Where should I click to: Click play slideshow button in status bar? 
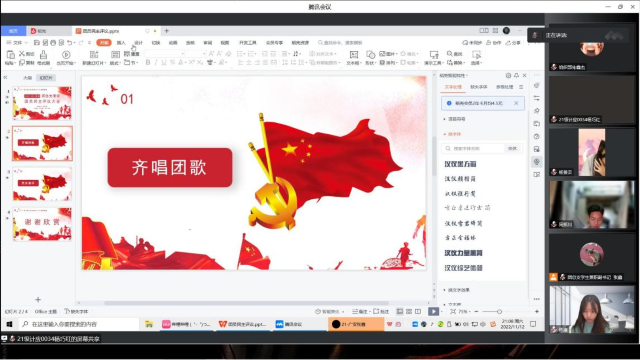[x=433, y=311]
